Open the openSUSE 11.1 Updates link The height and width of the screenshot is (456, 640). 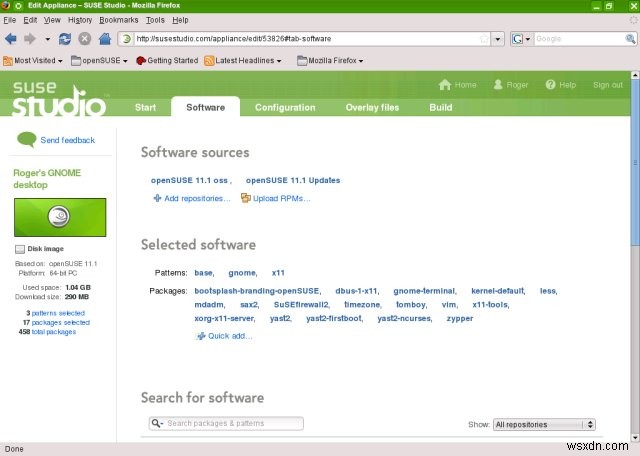[x=293, y=180]
